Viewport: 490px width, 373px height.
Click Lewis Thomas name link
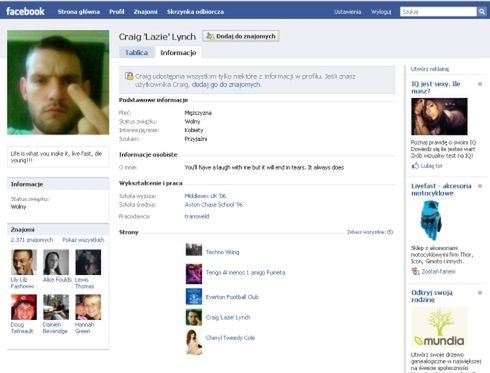point(85,283)
